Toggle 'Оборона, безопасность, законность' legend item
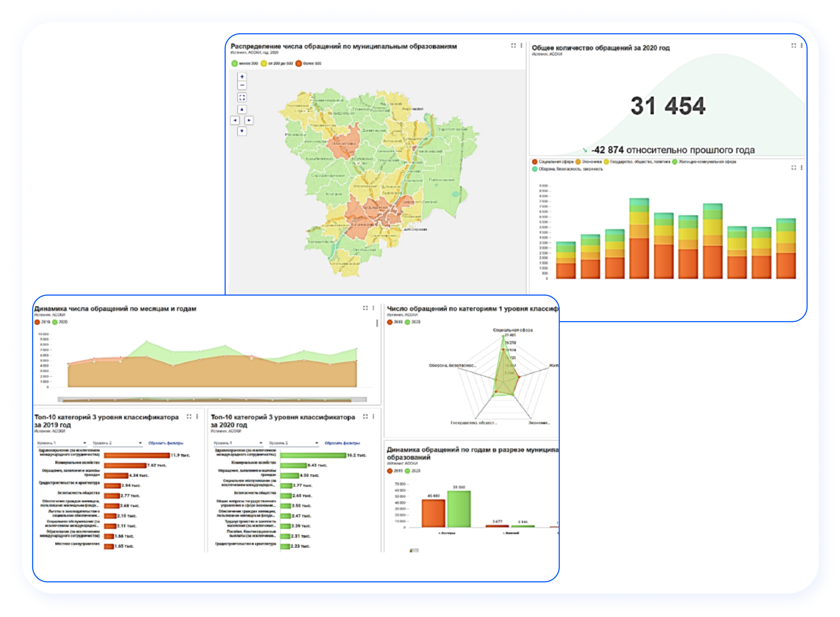Screen dimensions: 840x617 [567, 169]
